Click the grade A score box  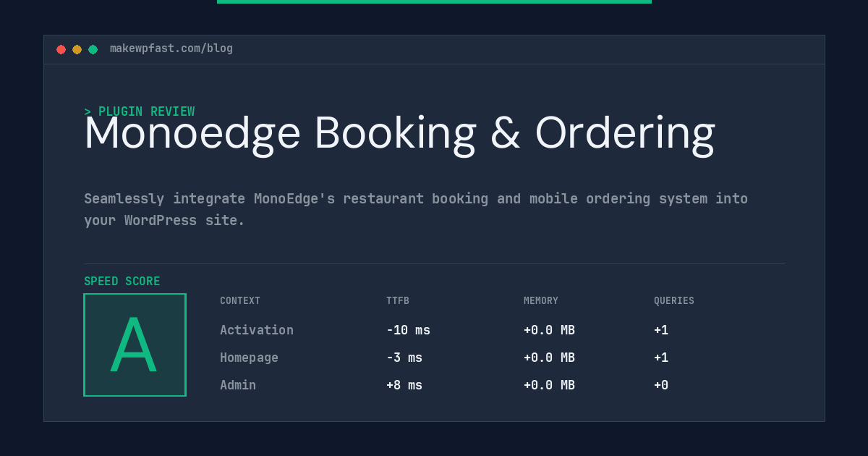pyautogui.click(x=135, y=345)
